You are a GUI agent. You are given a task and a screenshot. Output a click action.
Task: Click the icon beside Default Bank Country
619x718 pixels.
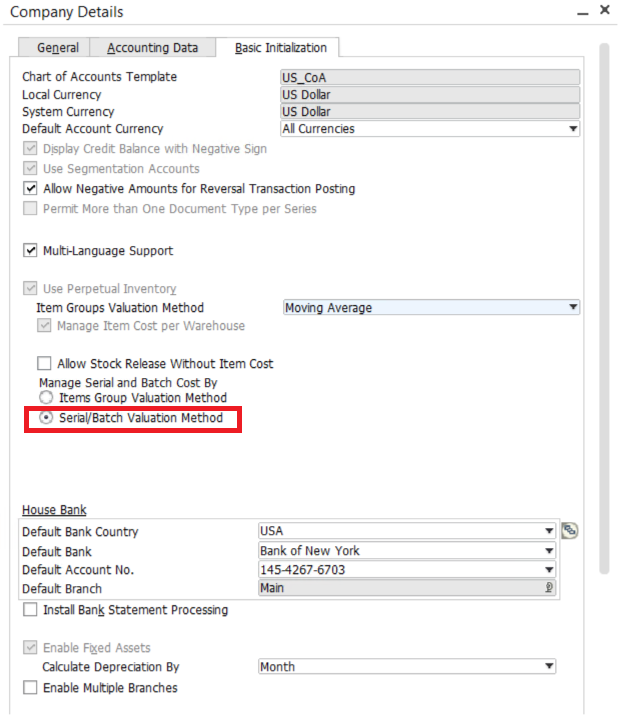tap(570, 531)
